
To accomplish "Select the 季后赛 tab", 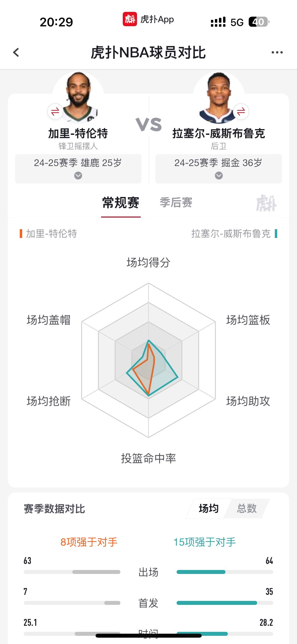I will tap(176, 203).
